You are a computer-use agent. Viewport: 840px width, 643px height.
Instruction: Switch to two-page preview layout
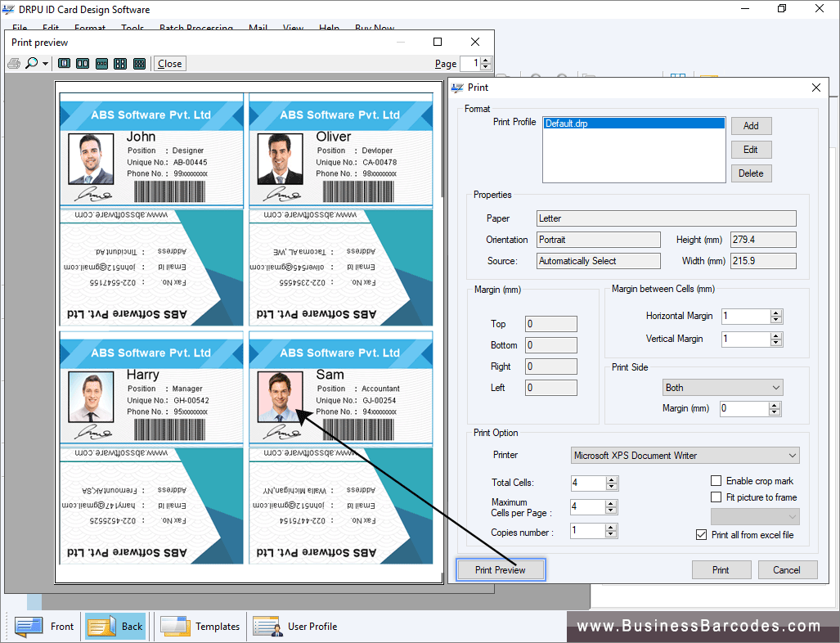[82, 63]
